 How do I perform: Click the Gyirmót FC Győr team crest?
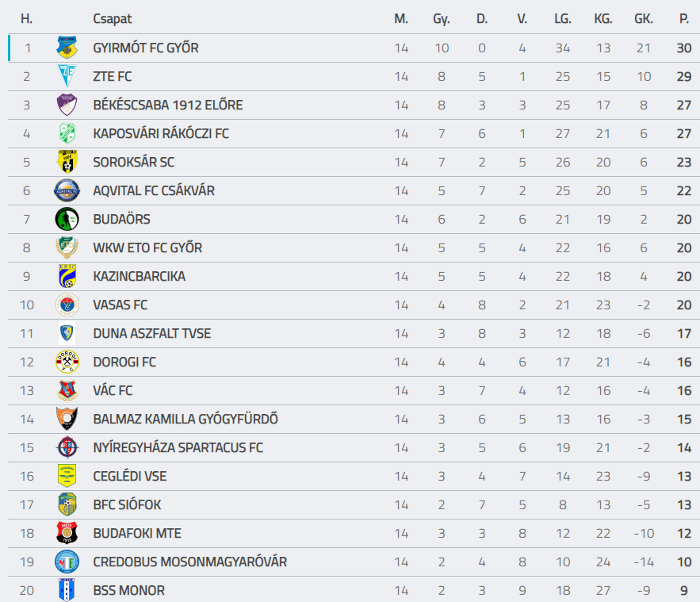tap(67, 48)
